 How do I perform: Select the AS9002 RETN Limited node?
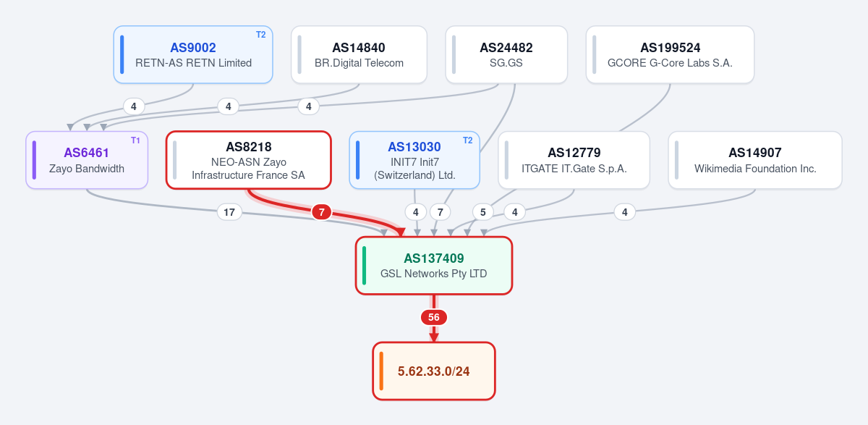point(193,55)
